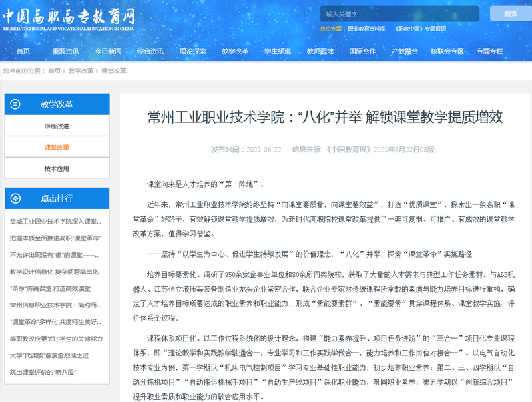
Task: Open ranked article 跳出课堂评价的"新八股"
Action: (43, 371)
